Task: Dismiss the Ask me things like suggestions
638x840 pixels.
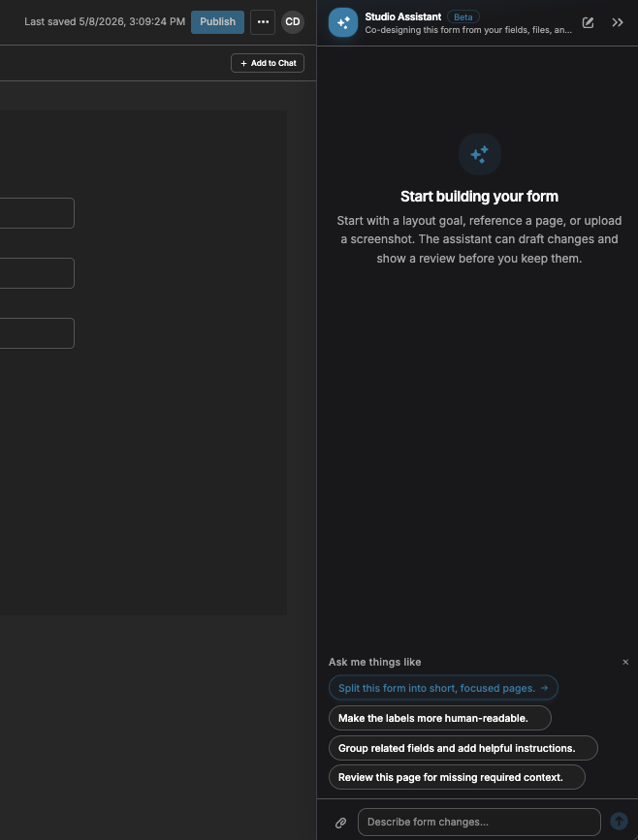Action: pyautogui.click(x=625, y=662)
